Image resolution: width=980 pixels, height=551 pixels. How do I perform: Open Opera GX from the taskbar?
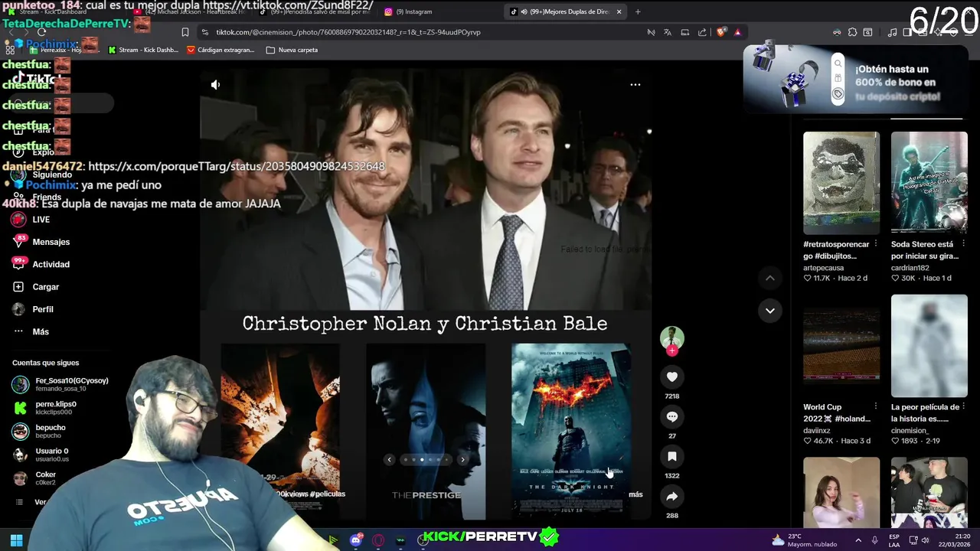tap(378, 540)
